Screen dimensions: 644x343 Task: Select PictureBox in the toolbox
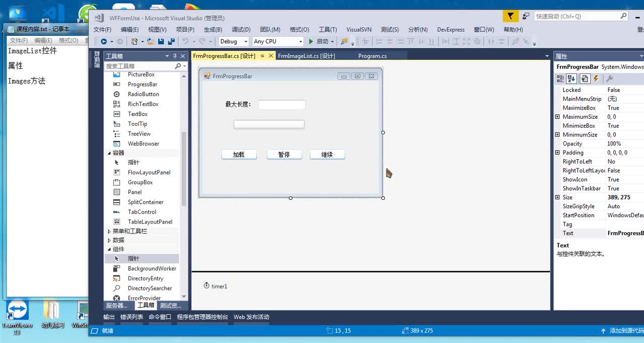pyautogui.click(x=141, y=74)
